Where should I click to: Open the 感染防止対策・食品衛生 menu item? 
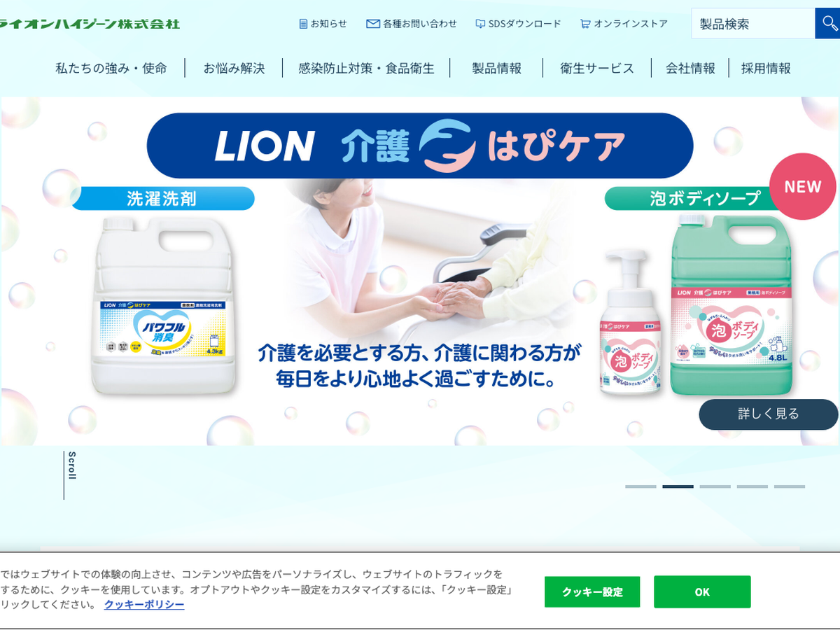[366, 69]
